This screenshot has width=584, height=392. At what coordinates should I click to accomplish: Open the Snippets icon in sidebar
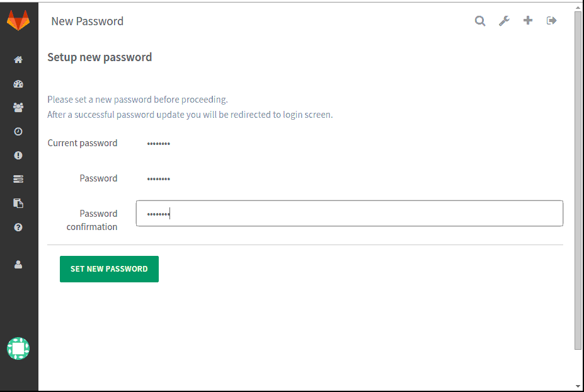coord(18,203)
